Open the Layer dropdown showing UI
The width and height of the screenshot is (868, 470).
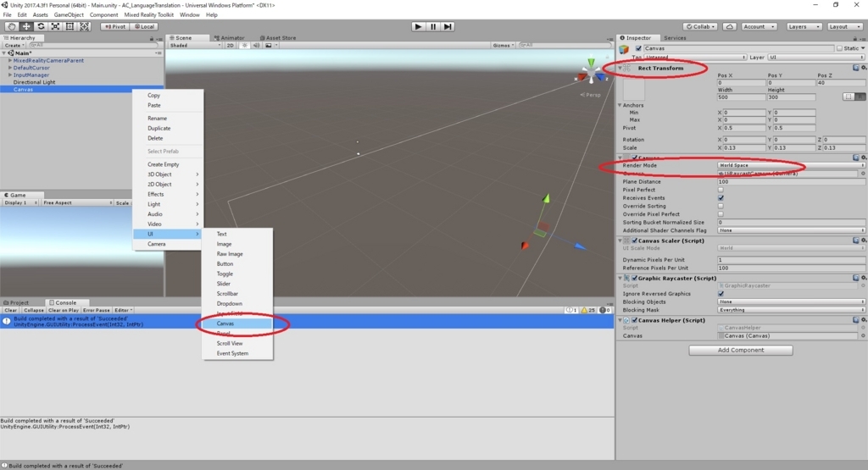[816, 57]
